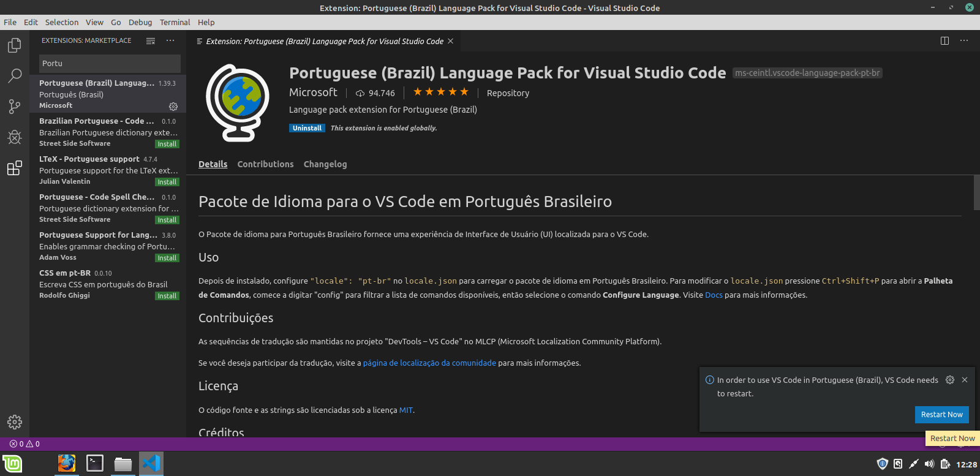The image size is (980, 476).
Task: Dismiss the restart notification
Action: coord(965,380)
